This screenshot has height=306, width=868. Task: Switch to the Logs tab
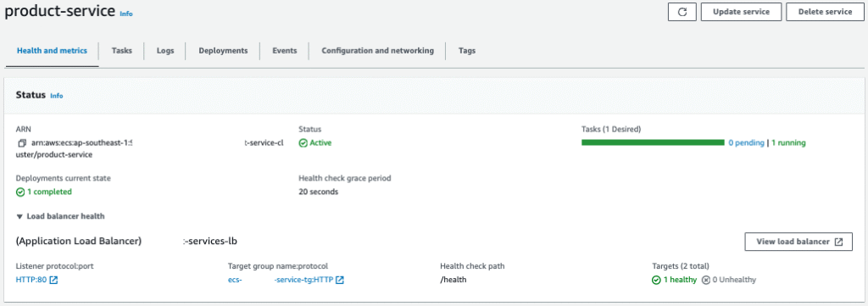165,50
